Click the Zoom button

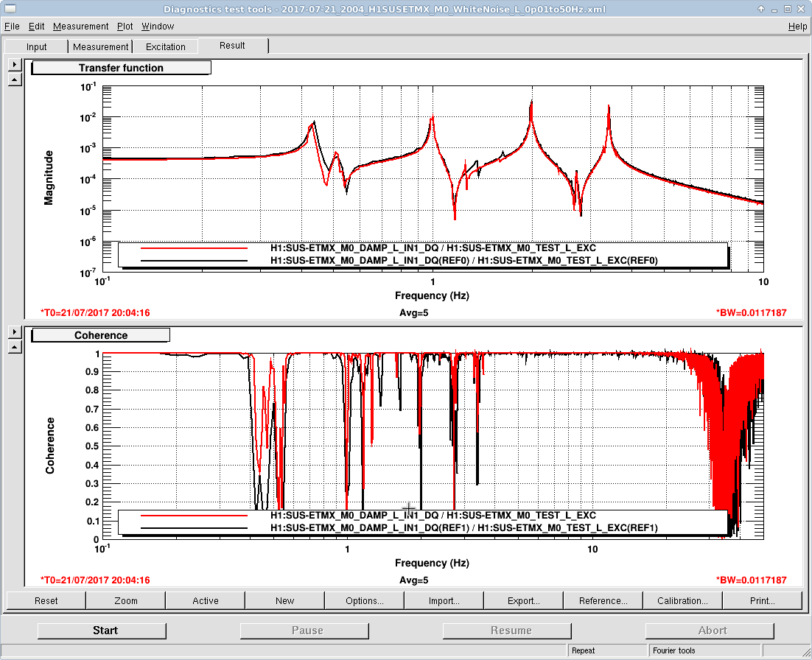click(x=126, y=600)
